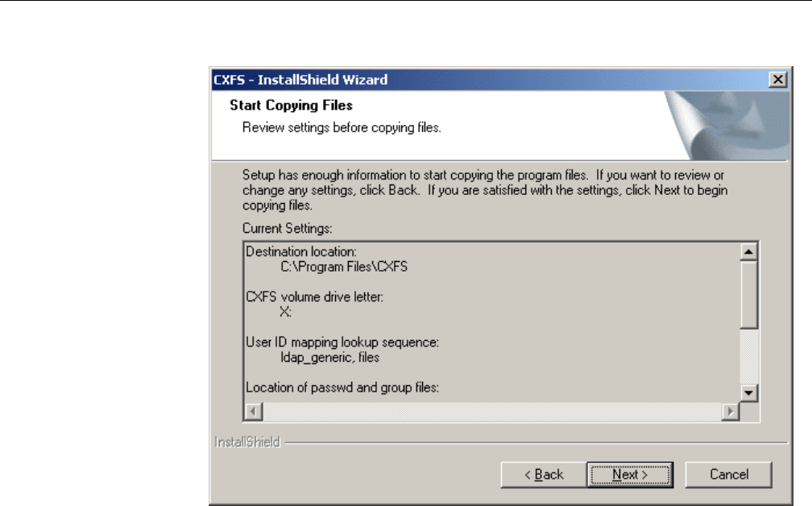The image size is (812, 506).
Task: Cancel the CXFS installation
Action: click(728, 475)
